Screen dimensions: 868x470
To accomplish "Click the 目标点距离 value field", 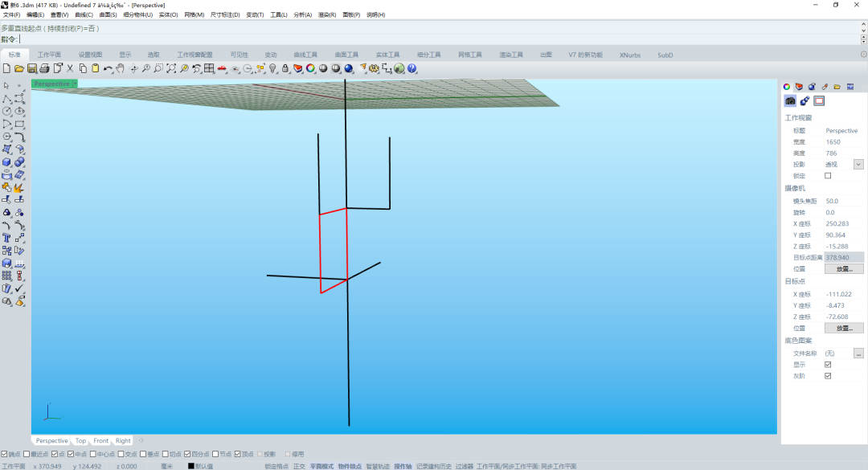I will point(844,257).
